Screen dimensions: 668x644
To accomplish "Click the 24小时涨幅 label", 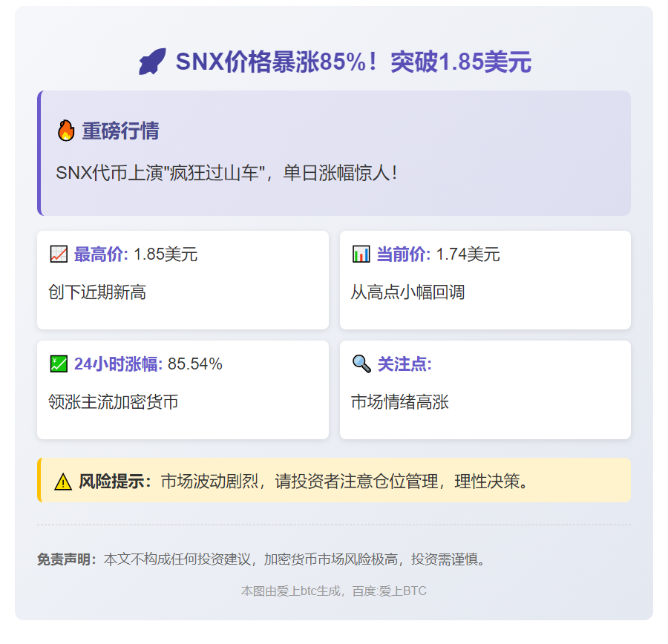I will click(x=118, y=364).
